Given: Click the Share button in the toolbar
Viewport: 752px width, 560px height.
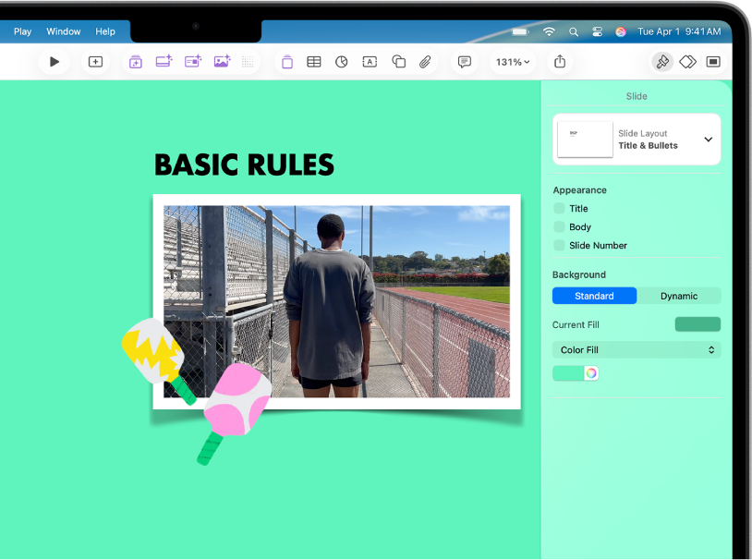Looking at the screenshot, I should coord(560,61).
